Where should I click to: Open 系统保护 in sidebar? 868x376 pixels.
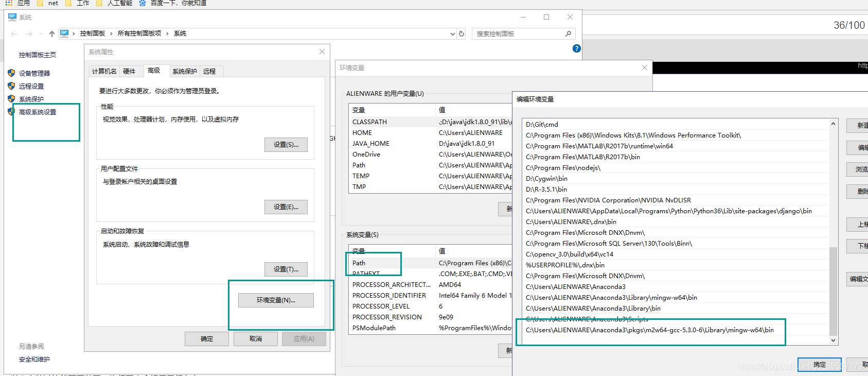[x=31, y=99]
